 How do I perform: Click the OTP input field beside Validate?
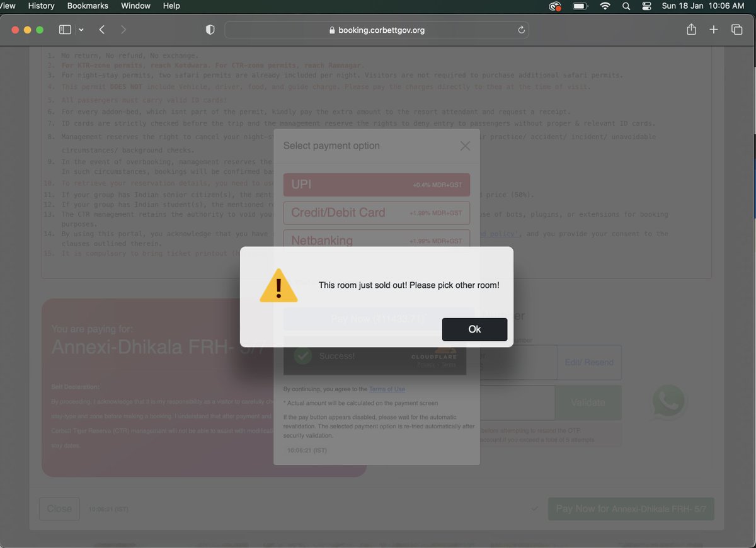coord(517,402)
